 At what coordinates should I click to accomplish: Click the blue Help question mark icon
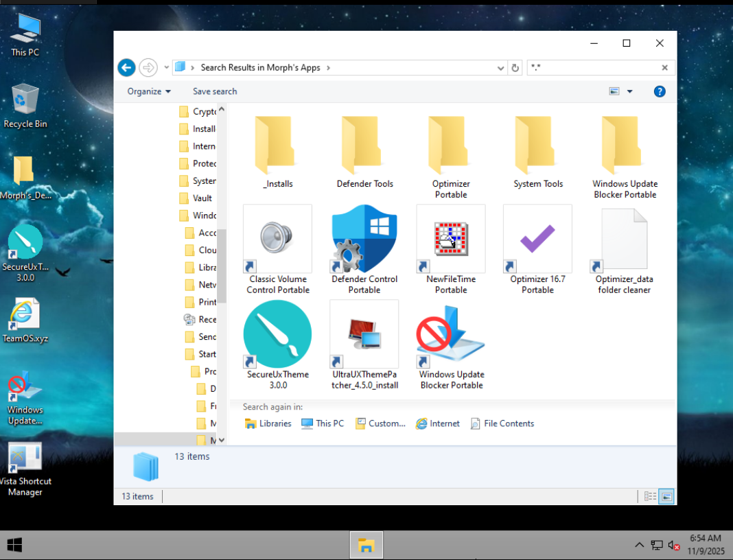tap(660, 91)
